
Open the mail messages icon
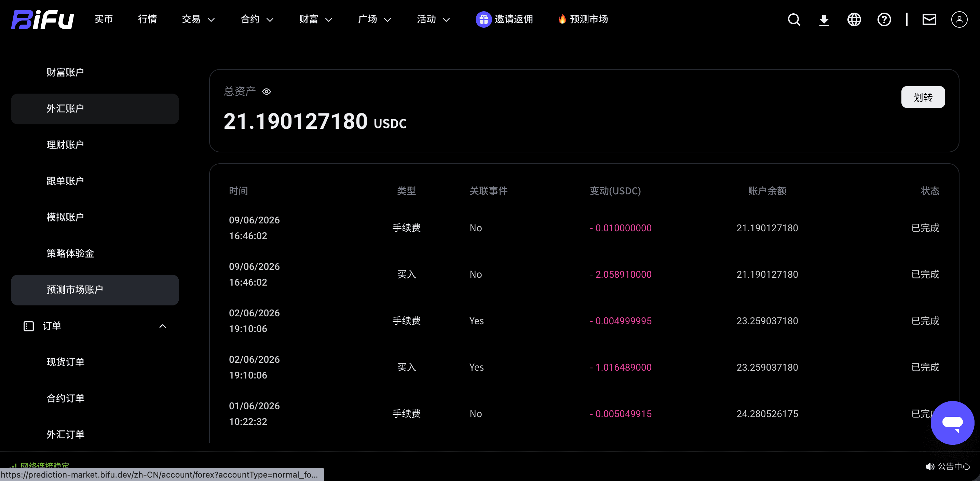pyautogui.click(x=929, y=19)
